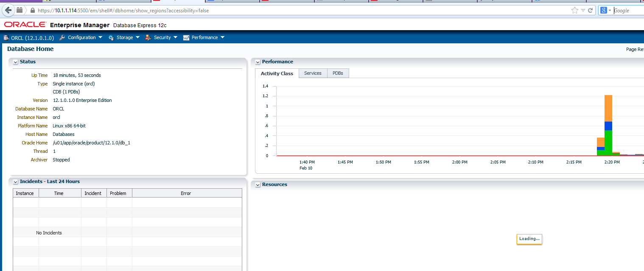
Task: Collapse the Performance section
Action: (x=258, y=62)
